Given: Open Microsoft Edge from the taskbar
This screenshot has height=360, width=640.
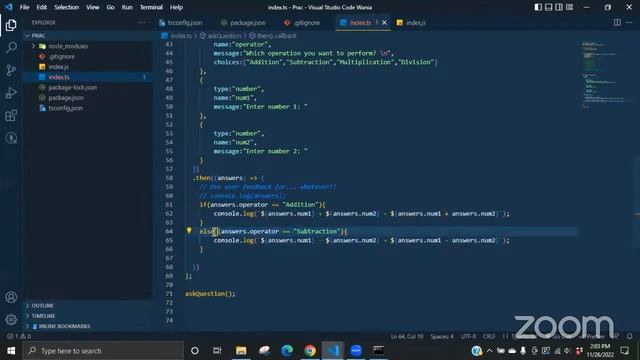Looking at the screenshot, I should (287, 351).
